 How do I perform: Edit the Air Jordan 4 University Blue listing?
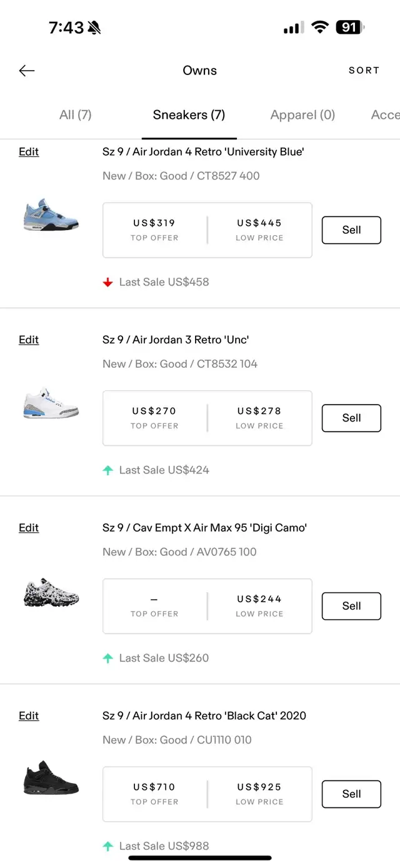tap(29, 152)
